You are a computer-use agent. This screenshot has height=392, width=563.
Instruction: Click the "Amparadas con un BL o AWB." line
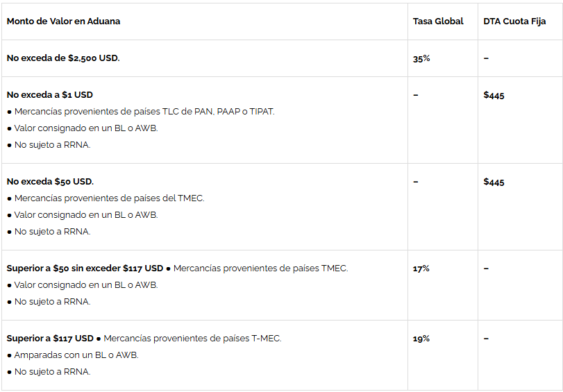click(x=76, y=355)
